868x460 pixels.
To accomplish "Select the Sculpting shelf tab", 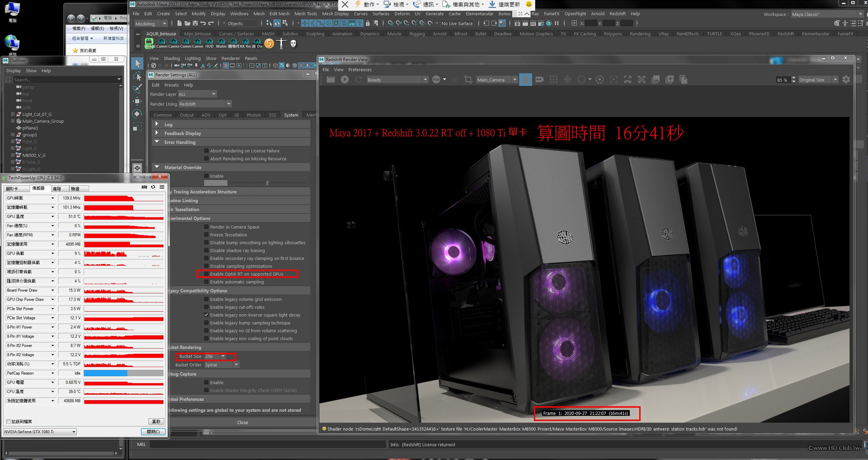I will (x=315, y=34).
